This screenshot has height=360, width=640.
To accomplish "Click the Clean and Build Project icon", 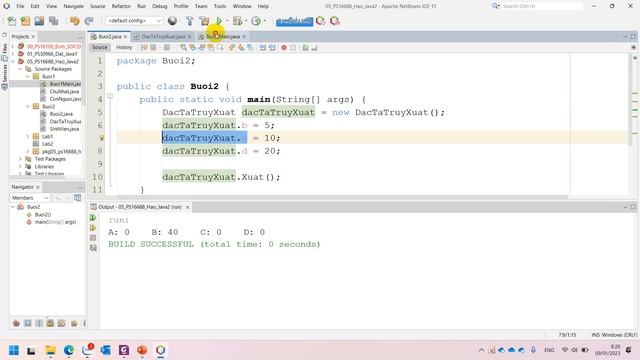I will pyautogui.click(x=204, y=21).
